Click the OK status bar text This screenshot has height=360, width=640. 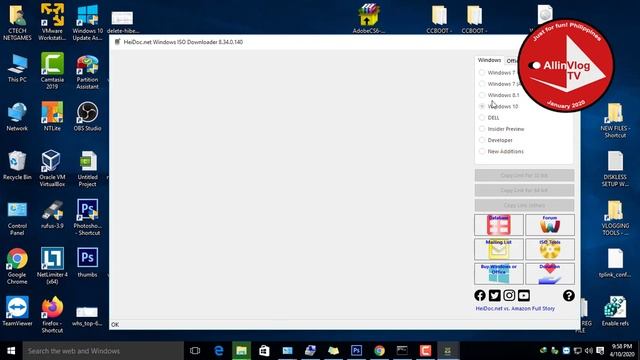coord(115,325)
